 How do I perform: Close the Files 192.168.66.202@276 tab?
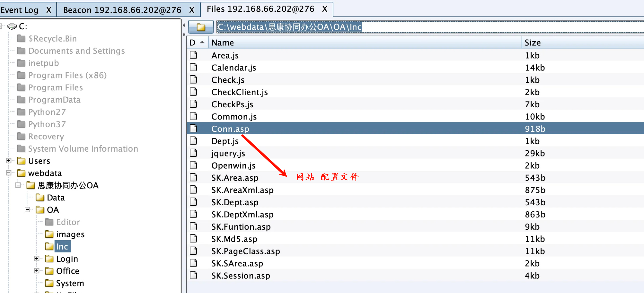click(325, 9)
